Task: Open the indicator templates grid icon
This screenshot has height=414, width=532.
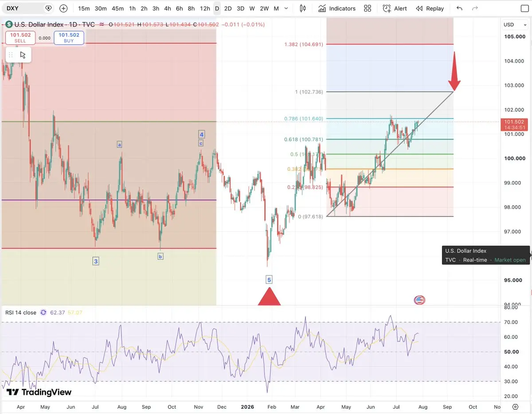Action: pos(368,8)
